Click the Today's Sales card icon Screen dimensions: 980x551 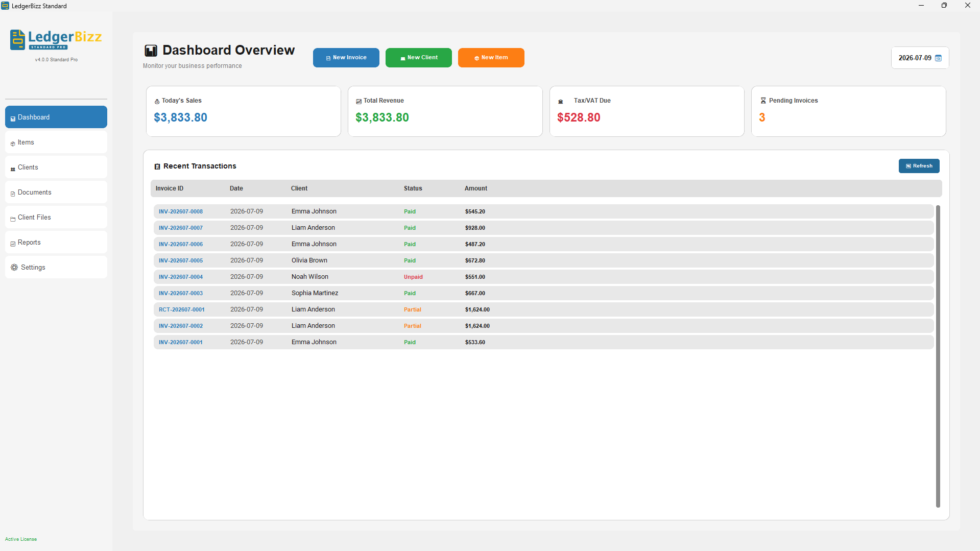pyautogui.click(x=157, y=101)
